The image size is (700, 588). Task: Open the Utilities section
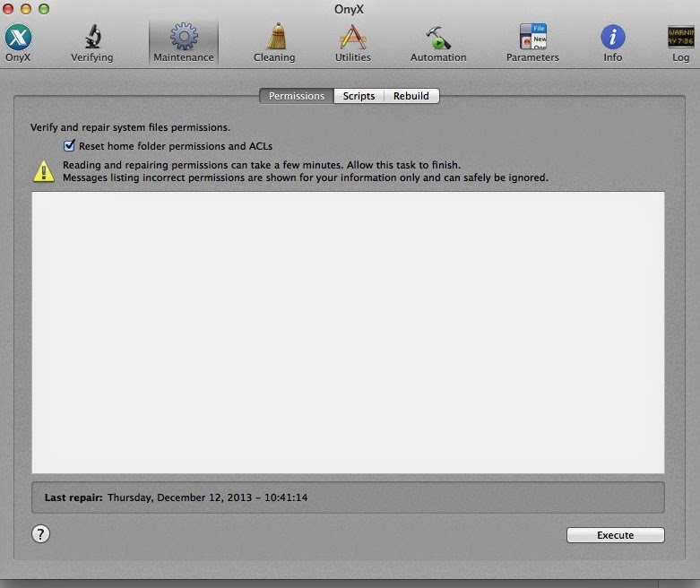point(352,43)
